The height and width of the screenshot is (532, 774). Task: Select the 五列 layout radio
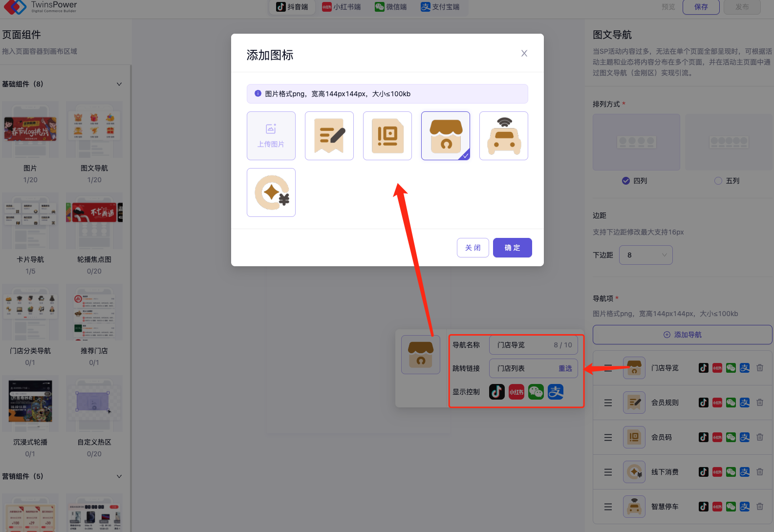click(718, 181)
